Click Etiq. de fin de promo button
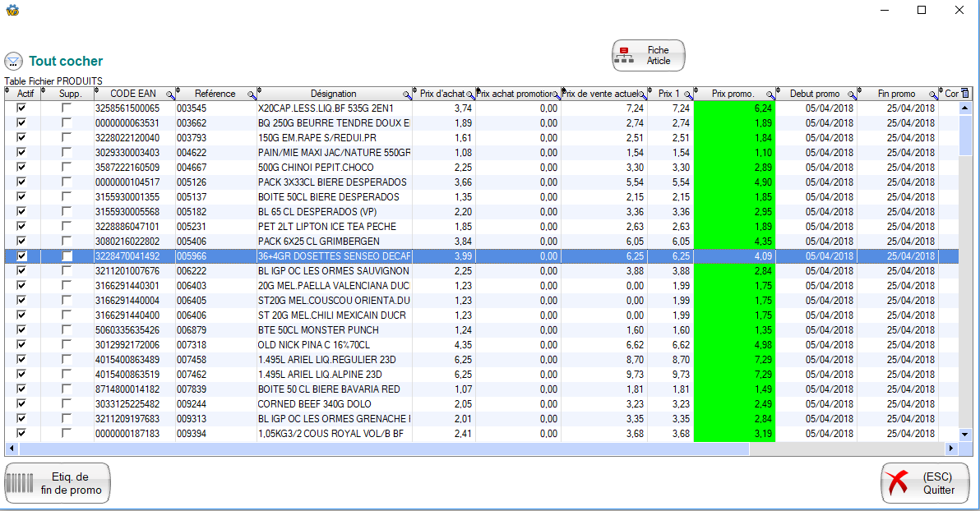The image size is (980, 511). click(58, 483)
